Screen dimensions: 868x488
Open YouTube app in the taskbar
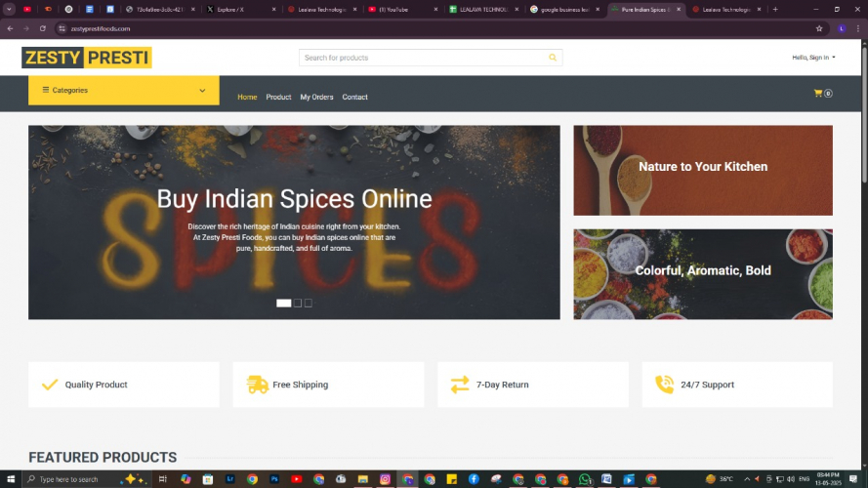point(296,479)
